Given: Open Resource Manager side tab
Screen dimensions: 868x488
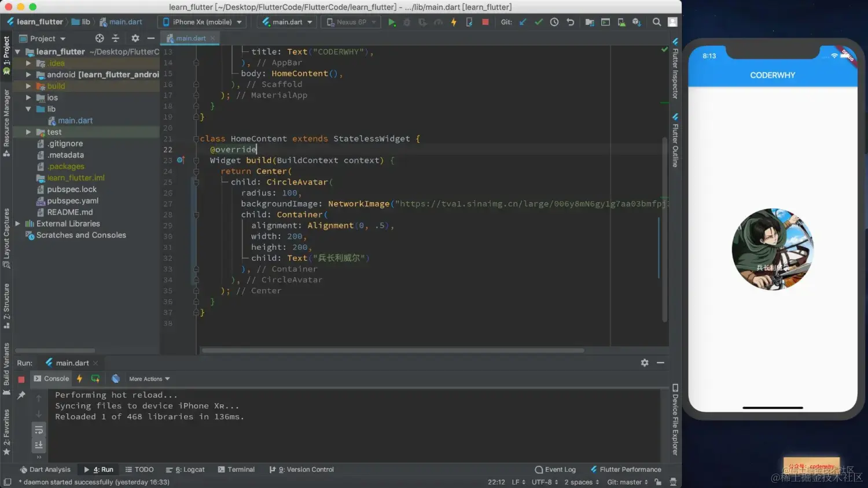Looking at the screenshot, I should (6, 123).
